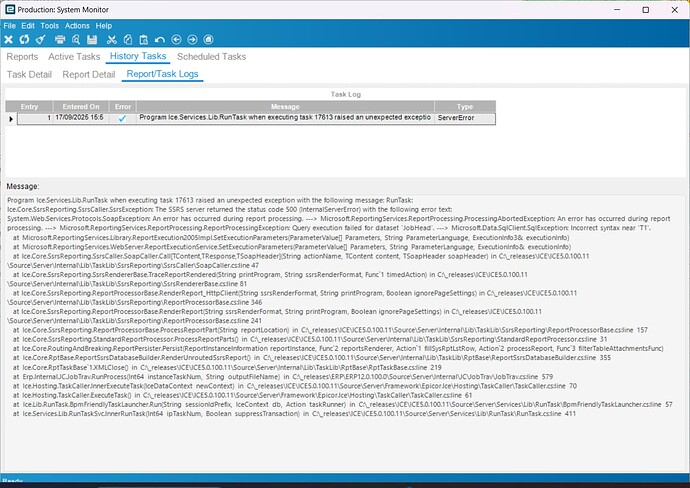
Task: Select the History Tasks tab
Action: (138, 56)
